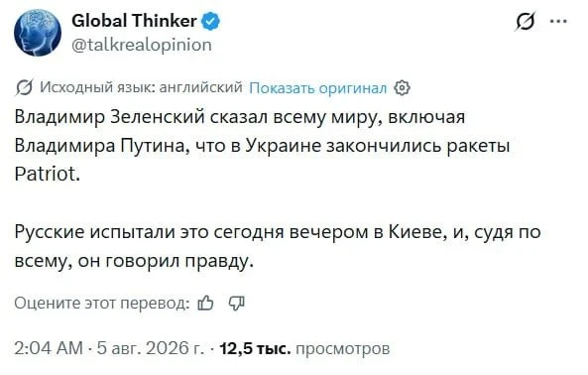Click the 5 авг. 2026 г. date
The height and width of the screenshot is (375, 588).
click(x=151, y=348)
